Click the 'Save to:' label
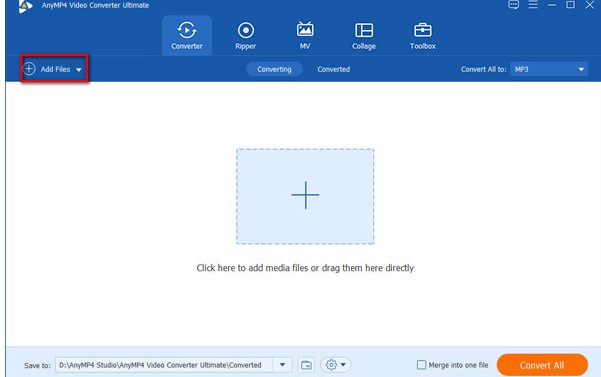The width and height of the screenshot is (601, 377). tap(37, 366)
